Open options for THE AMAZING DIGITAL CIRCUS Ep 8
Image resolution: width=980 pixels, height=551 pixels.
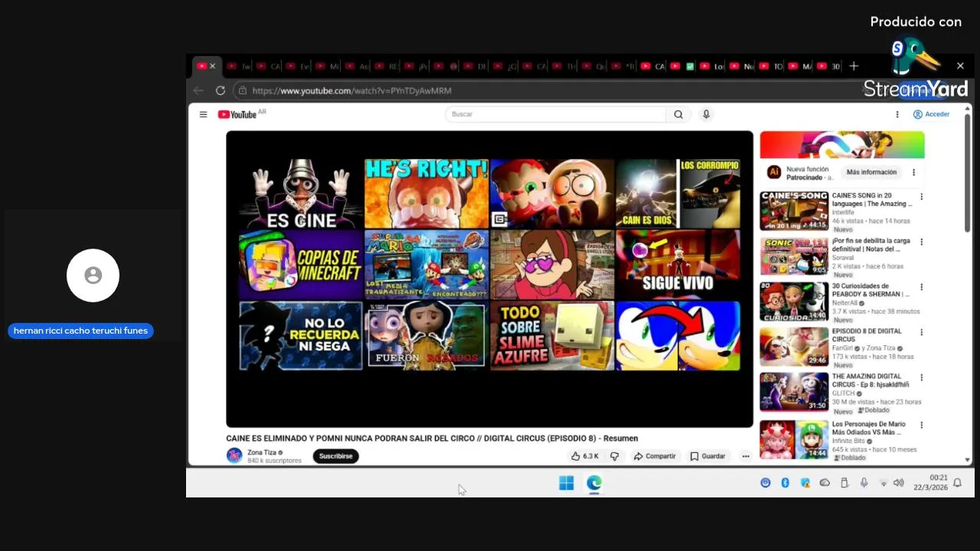(921, 377)
